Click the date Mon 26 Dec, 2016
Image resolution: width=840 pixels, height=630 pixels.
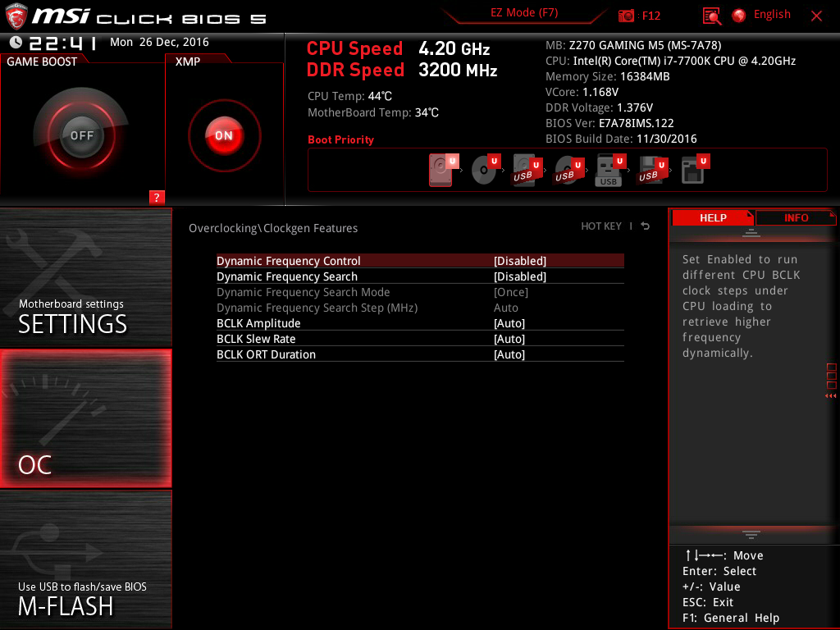point(159,42)
